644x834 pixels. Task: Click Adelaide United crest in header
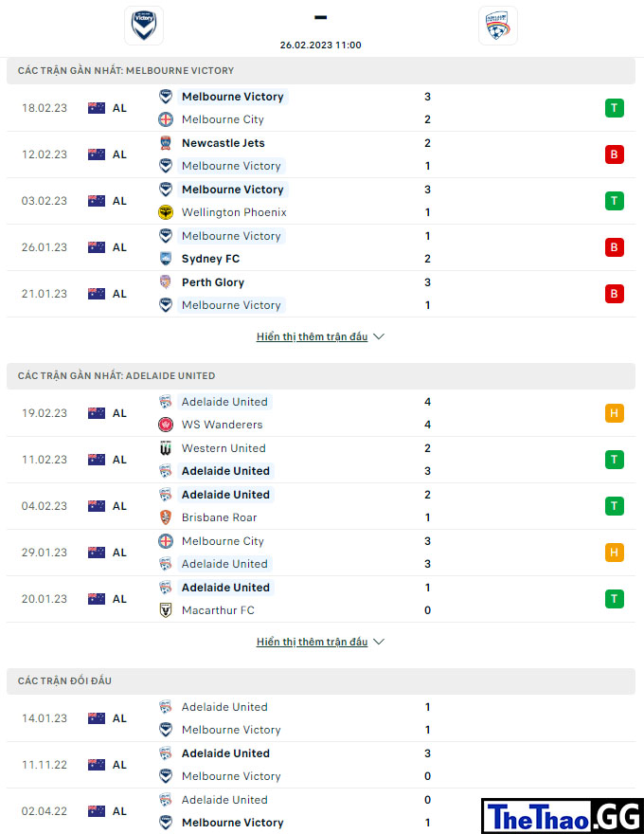coord(498,26)
